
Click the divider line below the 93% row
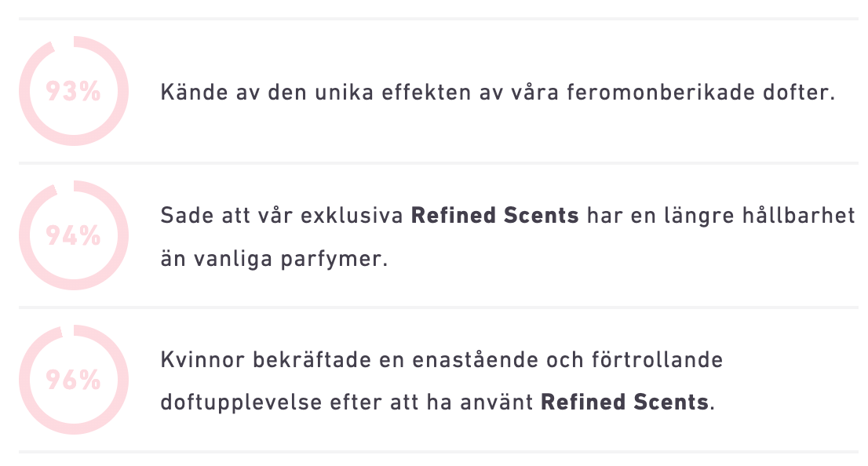pos(439,163)
